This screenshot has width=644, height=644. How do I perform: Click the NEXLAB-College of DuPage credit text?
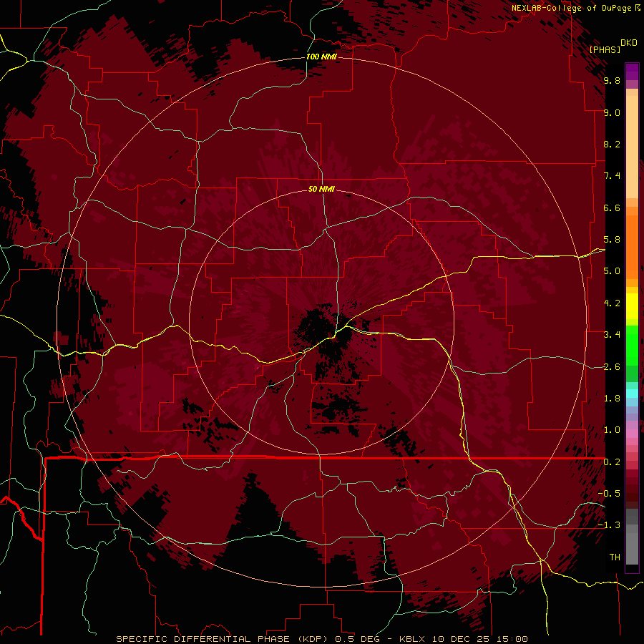click(571, 8)
